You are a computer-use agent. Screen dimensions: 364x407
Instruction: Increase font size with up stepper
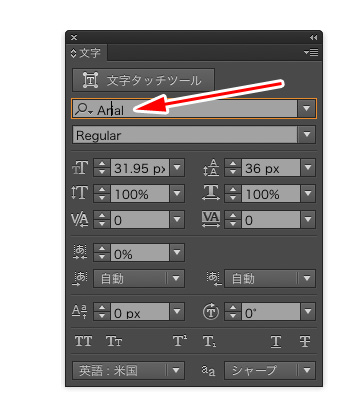102,164
